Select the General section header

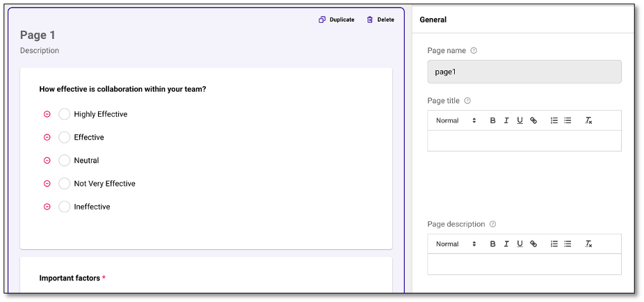pyautogui.click(x=433, y=19)
